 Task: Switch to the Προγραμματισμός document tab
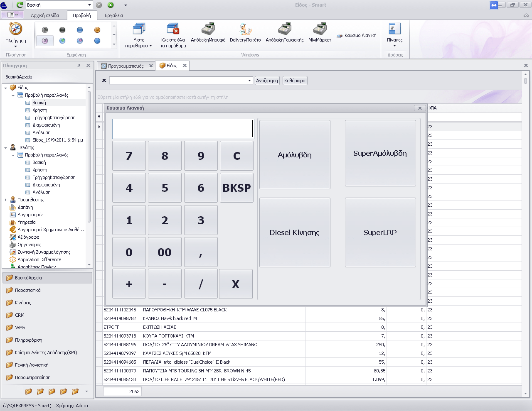pyautogui.click(x=126, y=66)
